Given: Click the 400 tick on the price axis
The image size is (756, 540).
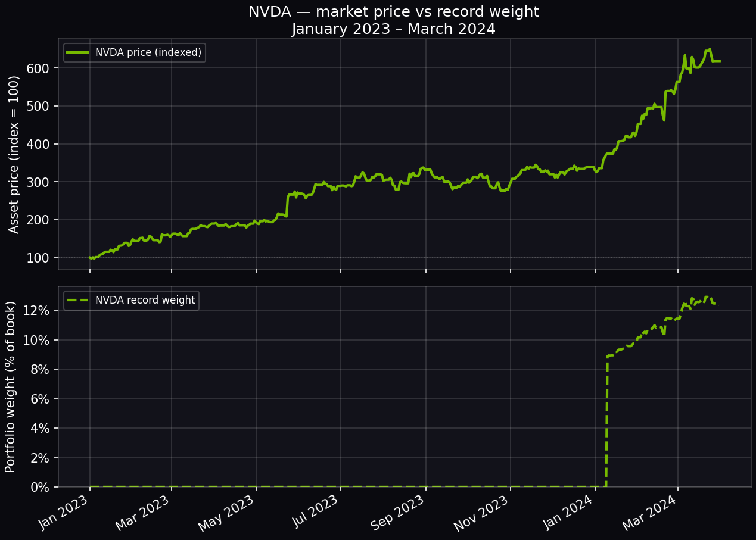Looking at the screenshot, I should (38, 144).
